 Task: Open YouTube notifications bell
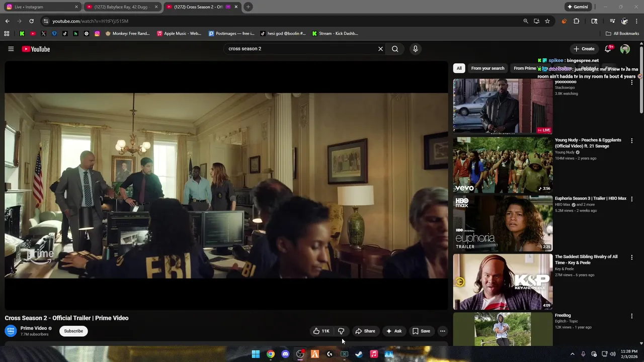pos(608,49)
